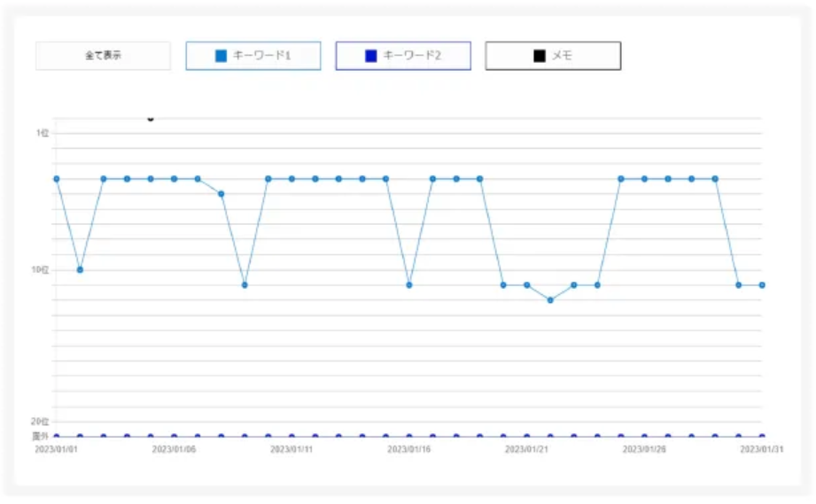
Task: Click the 2023/01/11 date label
Action: point(291,449)
